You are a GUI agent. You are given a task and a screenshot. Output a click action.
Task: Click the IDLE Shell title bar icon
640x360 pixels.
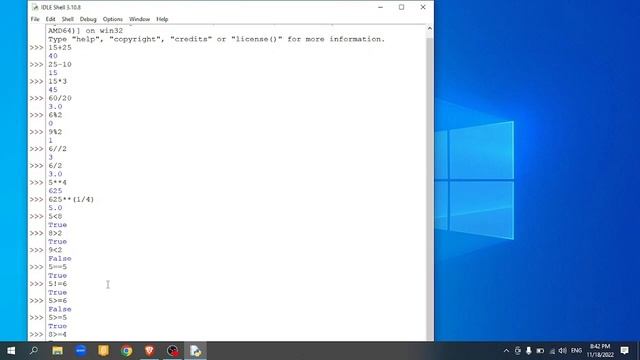(35, 7)
